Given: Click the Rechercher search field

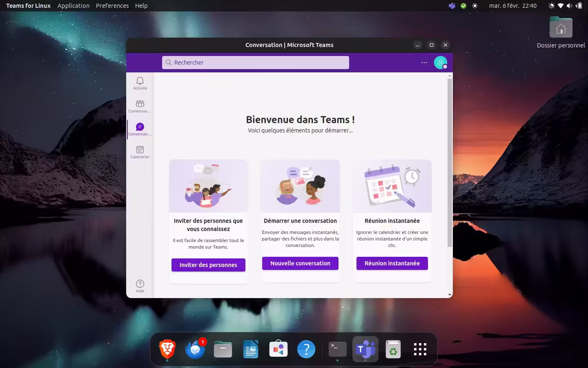Looking at the screenshot, I should (x=255, y=63).
